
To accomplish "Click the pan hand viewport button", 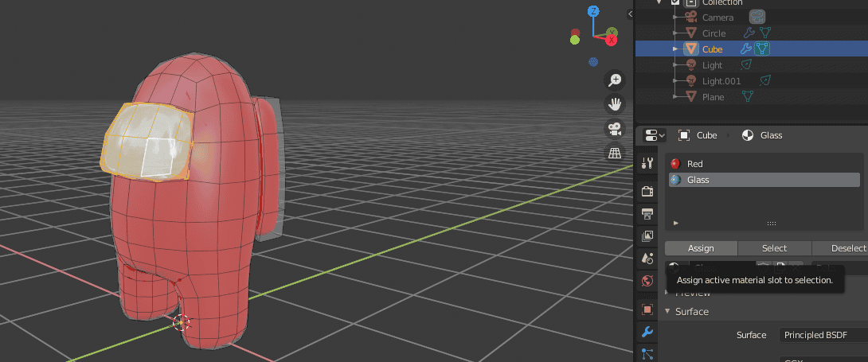I will (x=615, y=104).
